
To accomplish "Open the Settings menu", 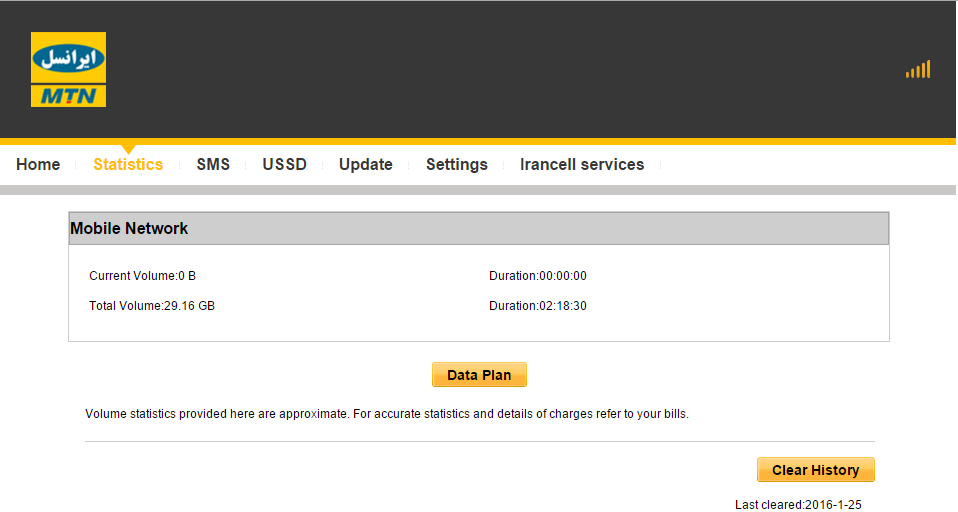I will [457, 164].
